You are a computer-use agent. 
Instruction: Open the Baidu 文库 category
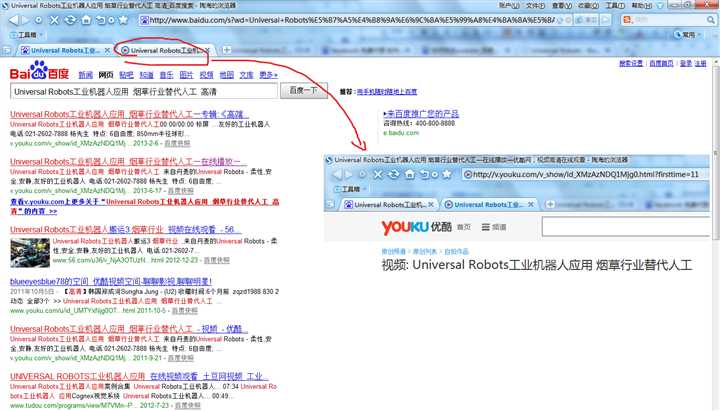point(247,75)
